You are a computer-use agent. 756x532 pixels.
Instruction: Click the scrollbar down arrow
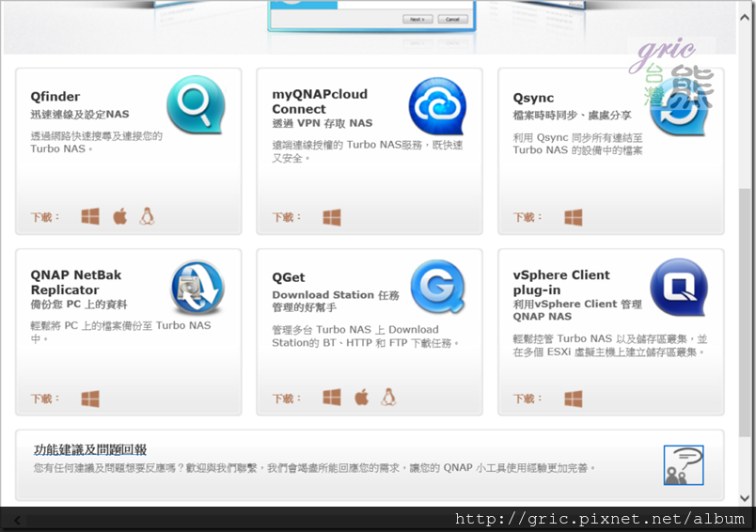click(745, 498)
